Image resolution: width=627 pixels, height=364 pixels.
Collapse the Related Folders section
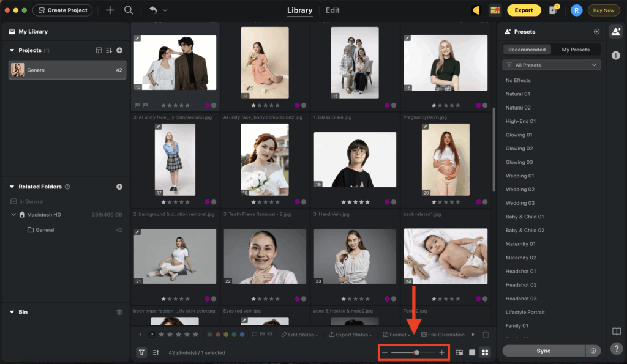(12, 187)
